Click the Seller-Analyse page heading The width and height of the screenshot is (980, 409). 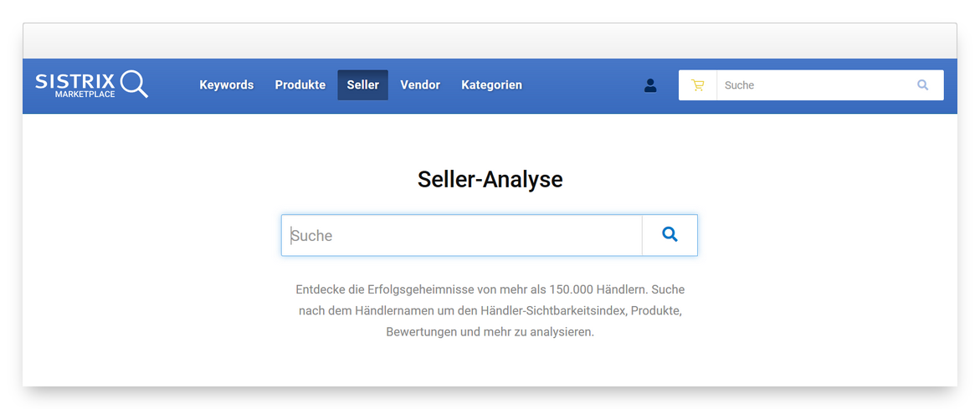[490, 179]
